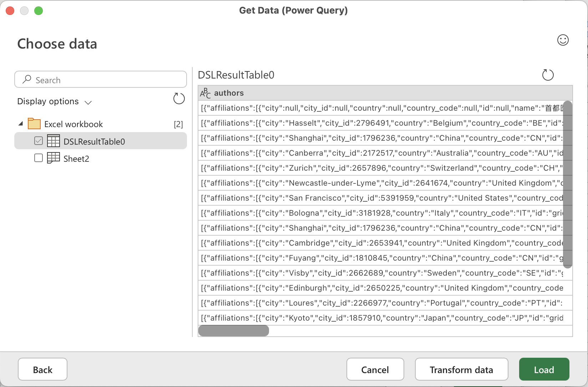Click the Cancel button
This screenshot has width=588, height=387.
tap(375, 369)
